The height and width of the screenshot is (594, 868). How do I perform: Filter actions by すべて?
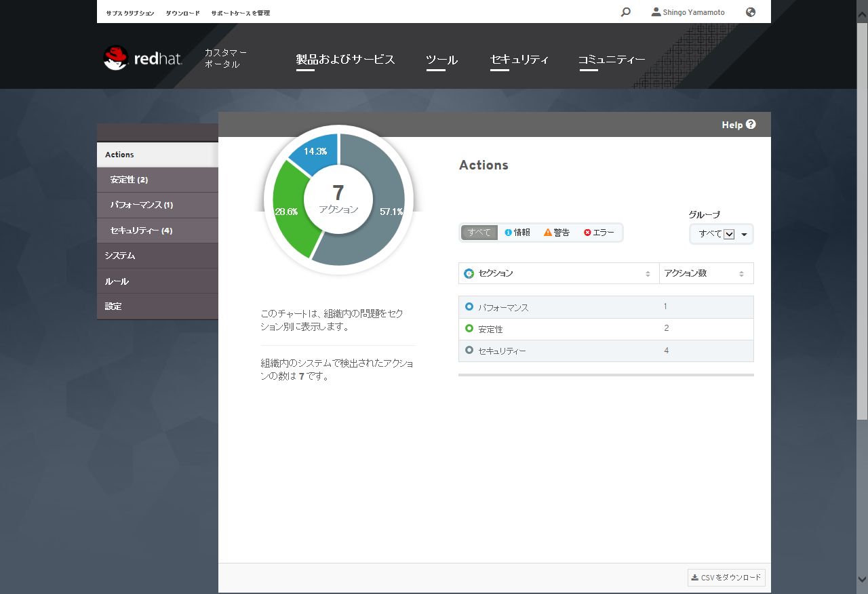479,233
